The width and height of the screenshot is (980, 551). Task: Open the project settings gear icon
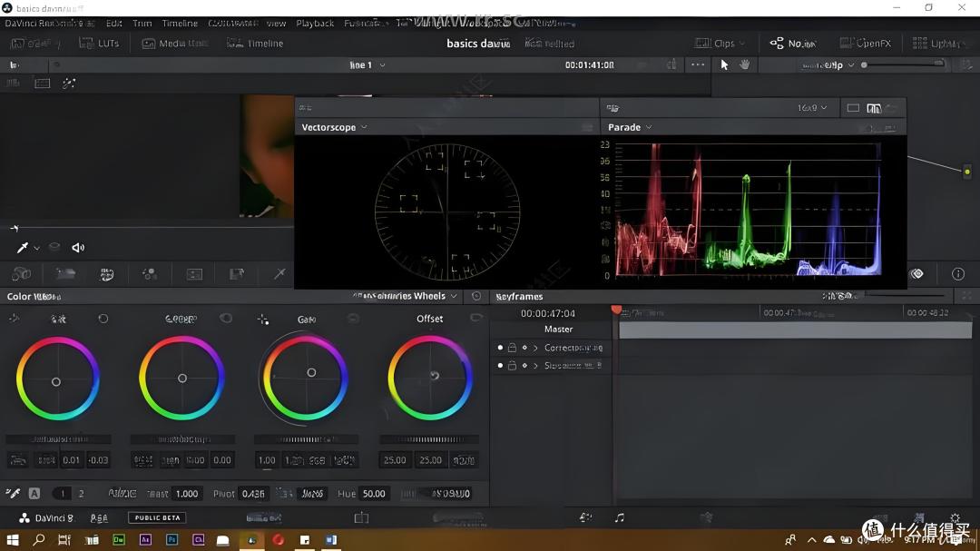955,517
